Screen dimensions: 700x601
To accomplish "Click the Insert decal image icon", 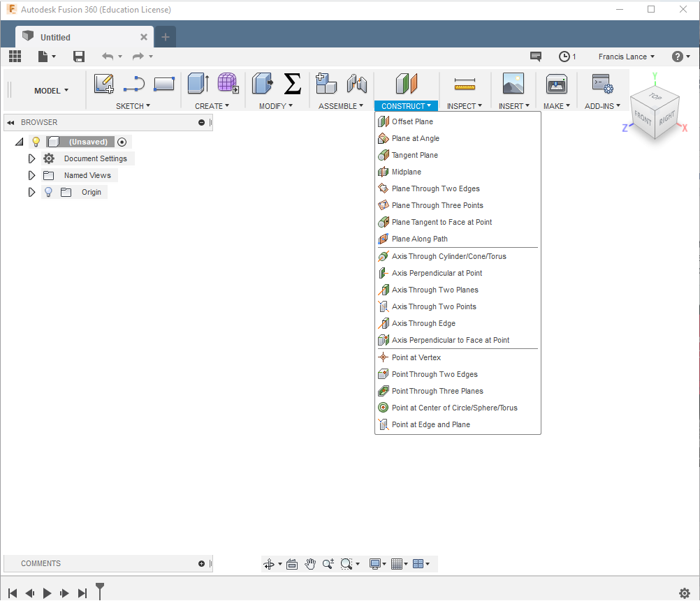I will pyautogui.click(x=513, y=84).
